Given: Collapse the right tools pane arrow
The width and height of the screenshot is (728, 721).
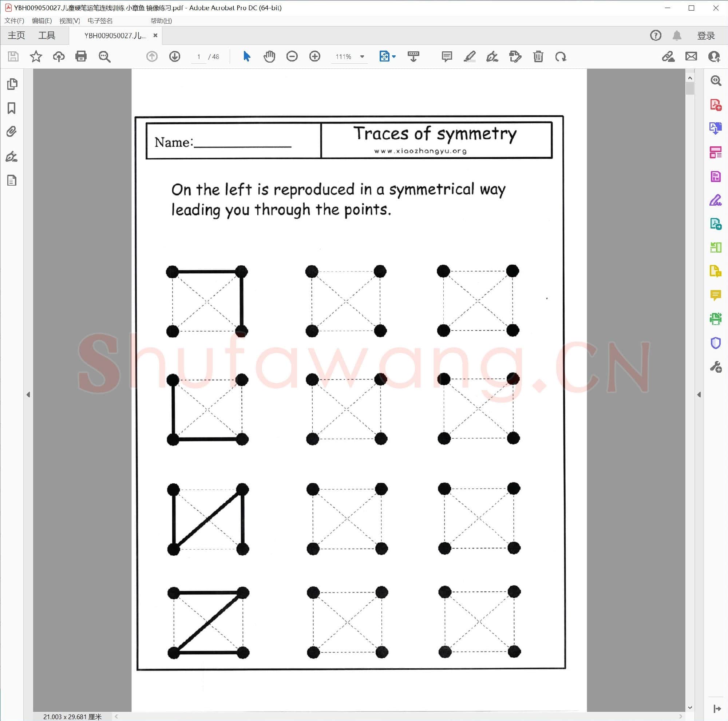Looking at the screenshot, I should coord(699,395).
